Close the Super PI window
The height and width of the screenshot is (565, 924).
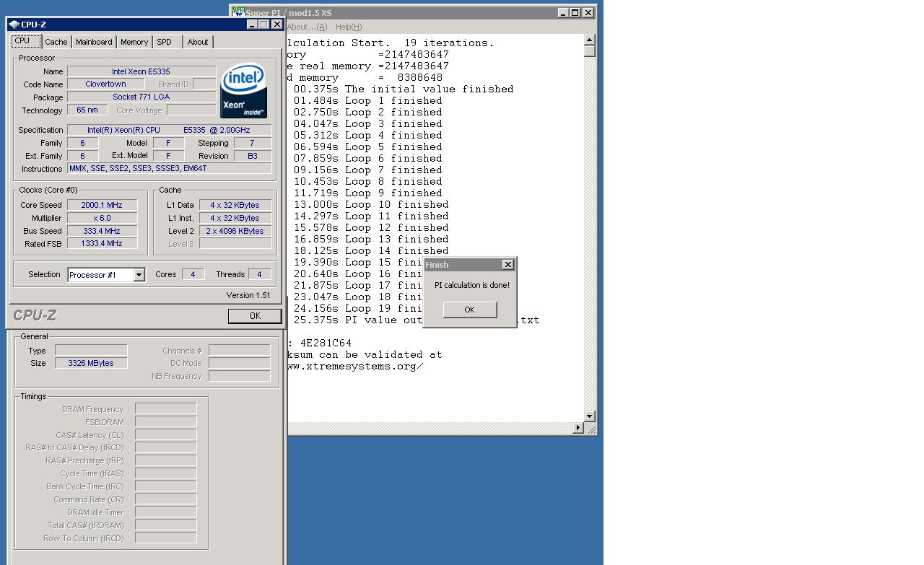(588, 12)
